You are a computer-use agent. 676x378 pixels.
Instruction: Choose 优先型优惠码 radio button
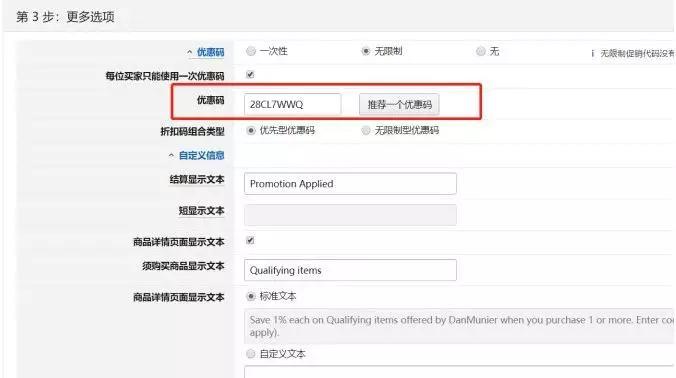[x=251, y=130]
